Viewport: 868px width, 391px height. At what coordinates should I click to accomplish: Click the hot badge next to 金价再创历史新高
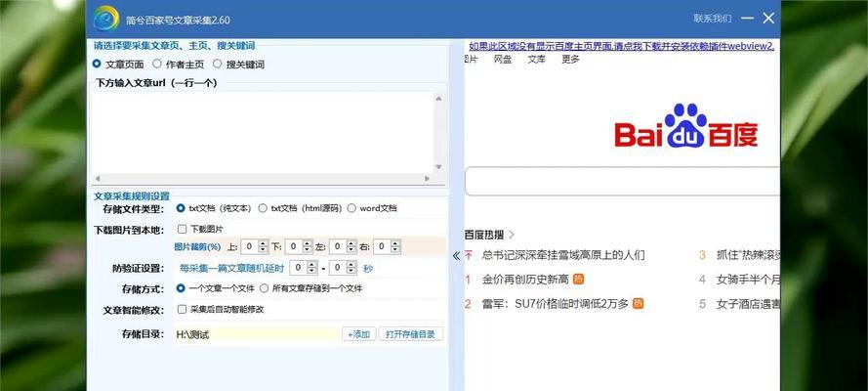tap(578, 279)
